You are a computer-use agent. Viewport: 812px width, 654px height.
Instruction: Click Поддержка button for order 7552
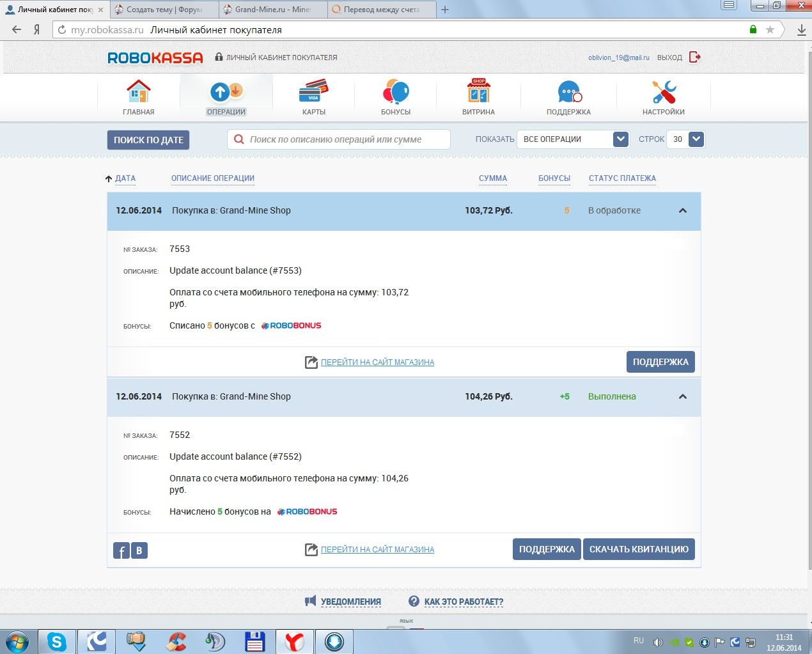(x=547, y=549)
